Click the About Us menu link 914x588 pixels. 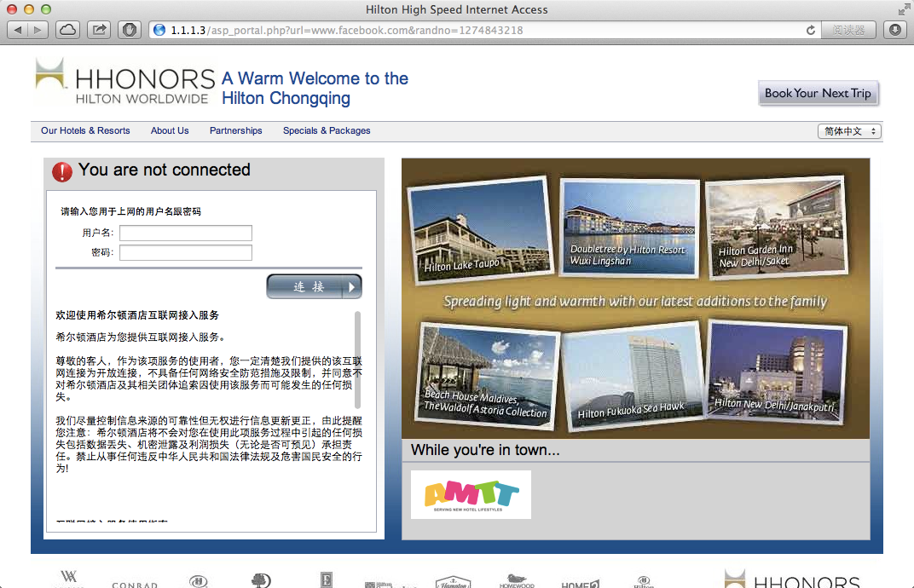pyautogui.click(x=170, y=130)
